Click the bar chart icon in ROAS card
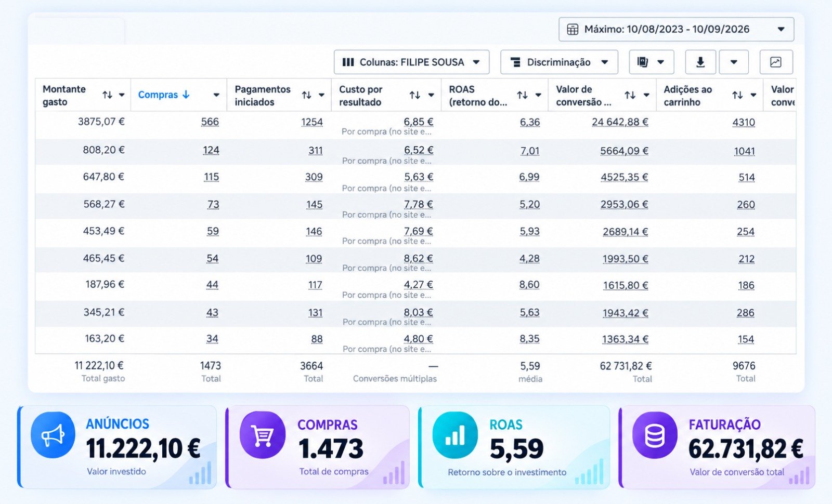Screen dimensions: 832x504 pyautogui.click(x=455, y=435)
